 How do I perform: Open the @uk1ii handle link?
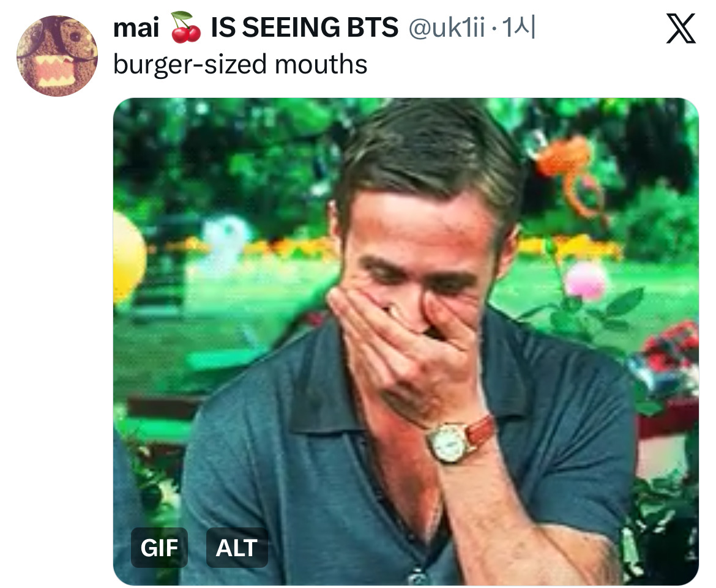pos(446,28)
